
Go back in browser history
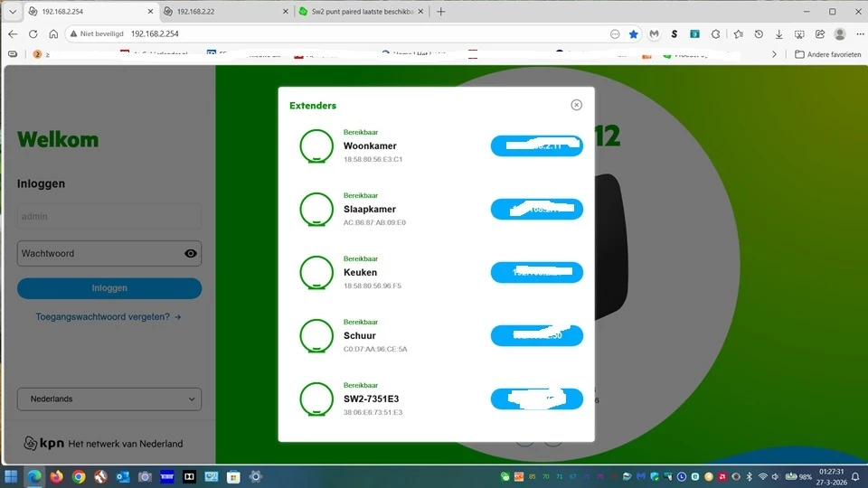tap(13, 33)
